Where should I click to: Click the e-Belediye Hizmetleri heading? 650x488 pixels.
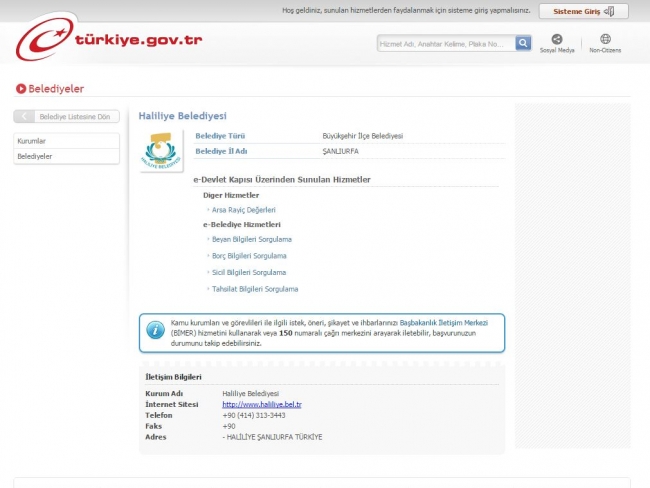242,224
